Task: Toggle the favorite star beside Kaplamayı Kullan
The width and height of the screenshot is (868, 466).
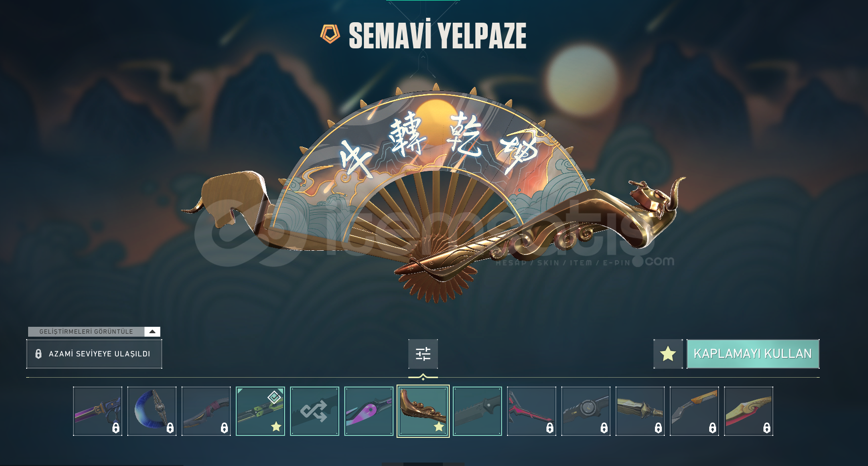Action: (x=668, y=354)
